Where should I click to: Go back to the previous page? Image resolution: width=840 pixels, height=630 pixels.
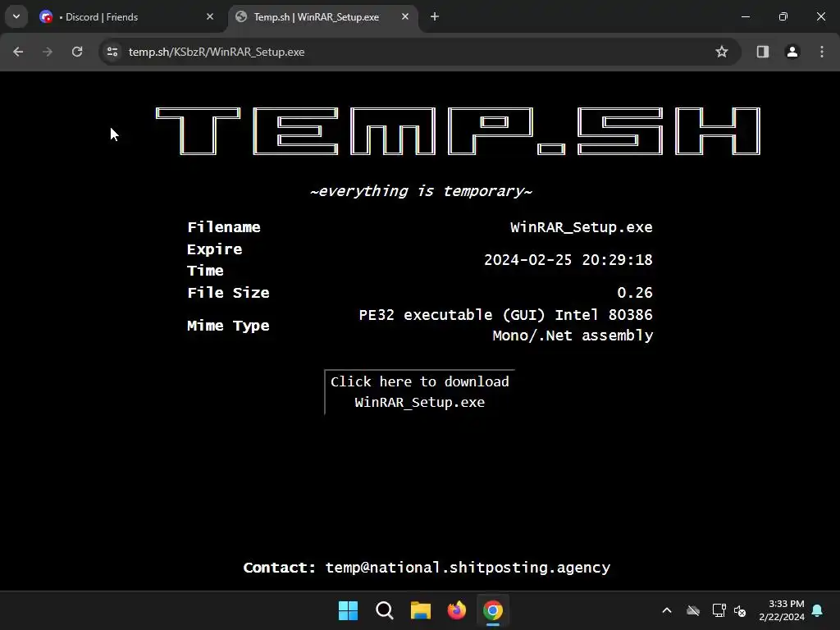18,52
